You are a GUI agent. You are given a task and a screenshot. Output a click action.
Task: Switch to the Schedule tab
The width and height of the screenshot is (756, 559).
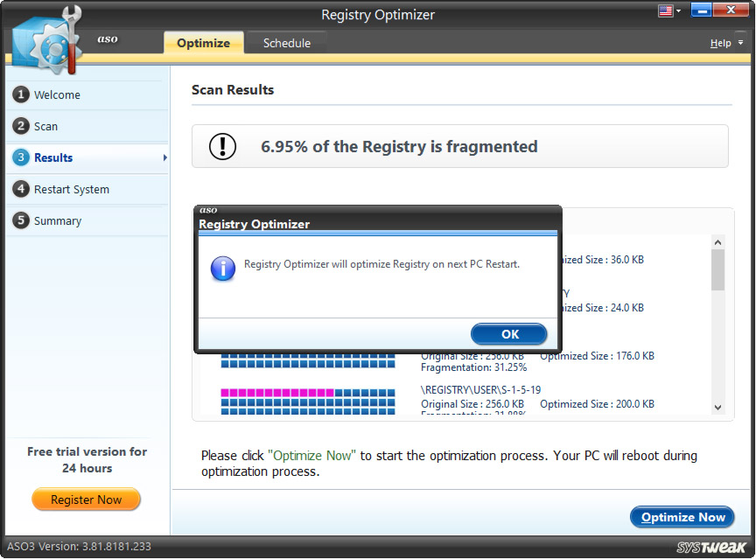tap(286, 42)
